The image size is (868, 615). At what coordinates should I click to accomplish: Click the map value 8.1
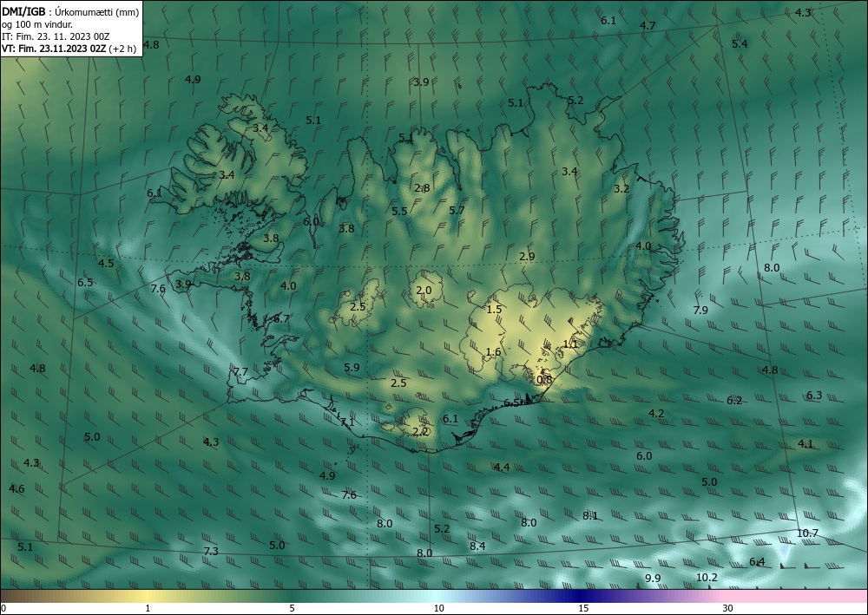(x=590, y=516)
